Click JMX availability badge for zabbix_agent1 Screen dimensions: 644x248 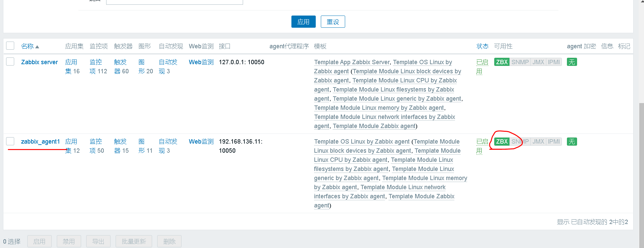point(538,142)
